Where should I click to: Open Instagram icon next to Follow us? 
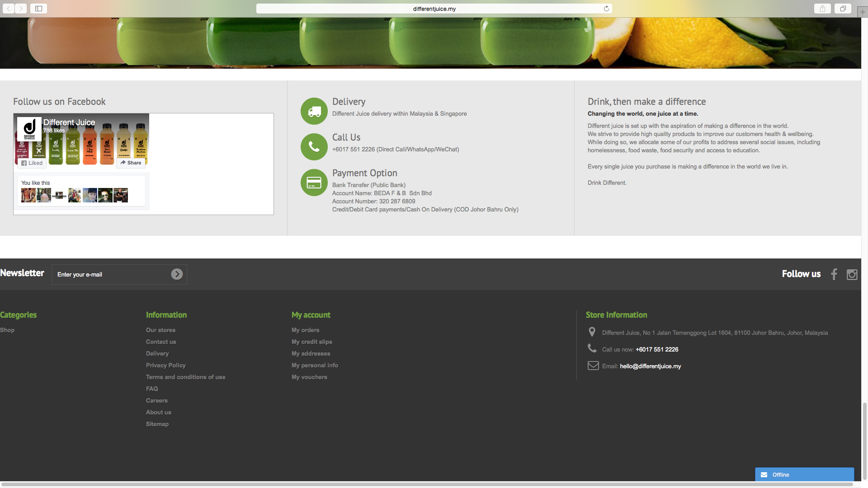(x=852, y=275)
